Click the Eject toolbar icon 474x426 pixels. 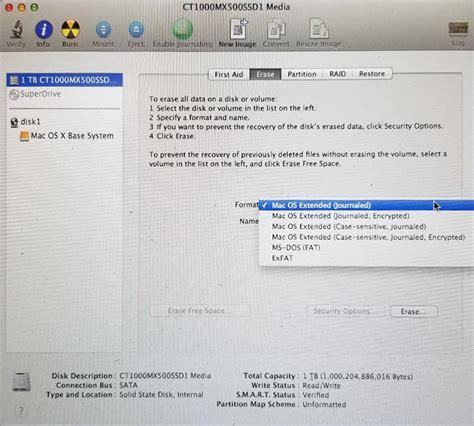point(136,30)
